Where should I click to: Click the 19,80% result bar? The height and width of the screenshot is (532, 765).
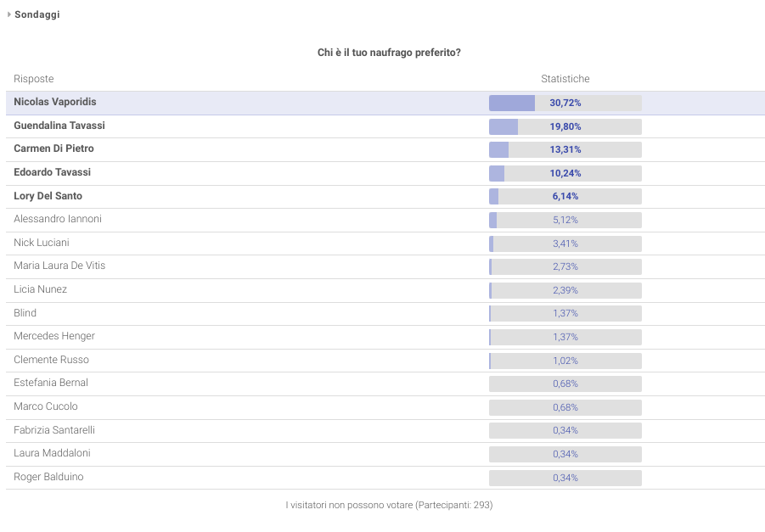pos(565,126)
